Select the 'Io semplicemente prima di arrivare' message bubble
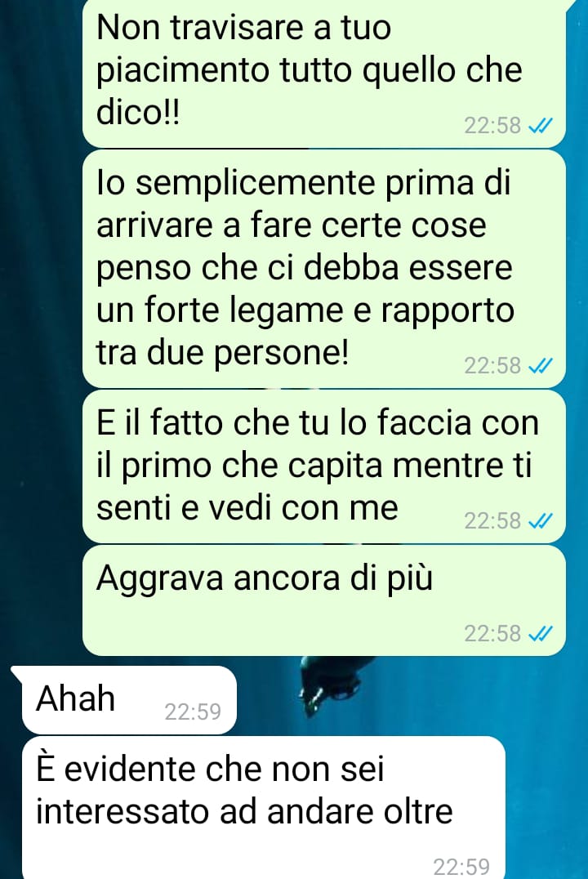Image resolution: width=588 pixels, height=879 pixels. click(x=324, y=269)
